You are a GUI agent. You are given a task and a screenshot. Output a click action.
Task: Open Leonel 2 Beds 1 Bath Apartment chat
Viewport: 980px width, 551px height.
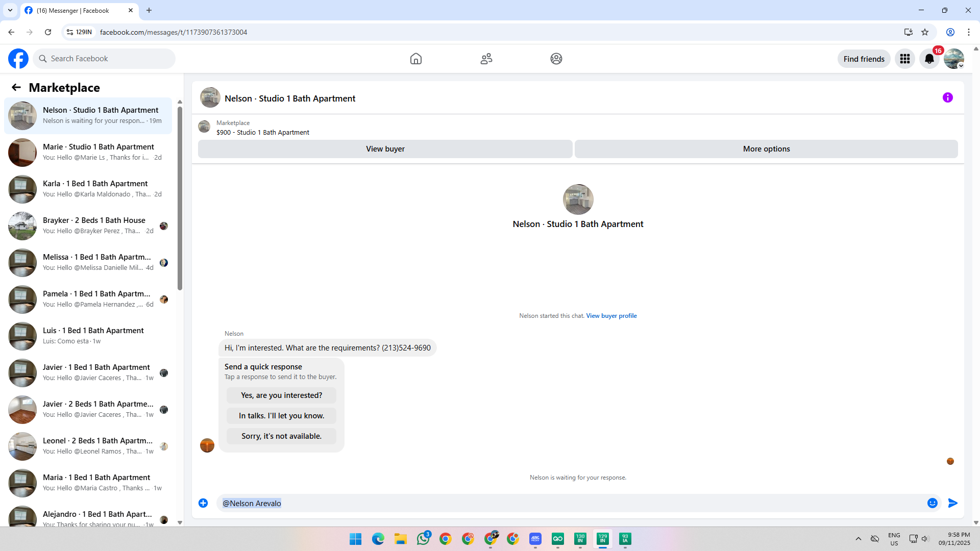[88, 446]
